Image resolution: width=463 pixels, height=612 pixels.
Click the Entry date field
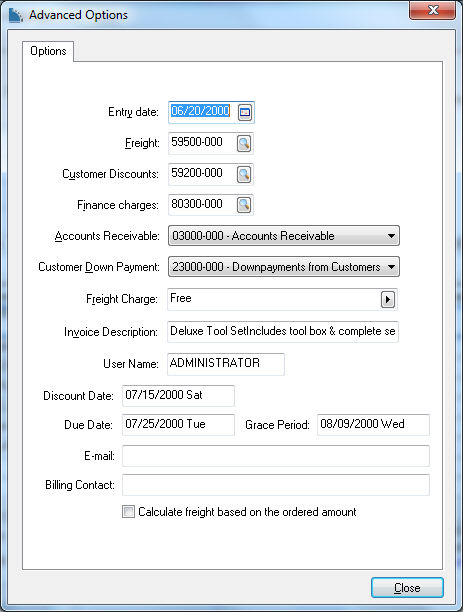pyautogui.click(x=202, y=112)
